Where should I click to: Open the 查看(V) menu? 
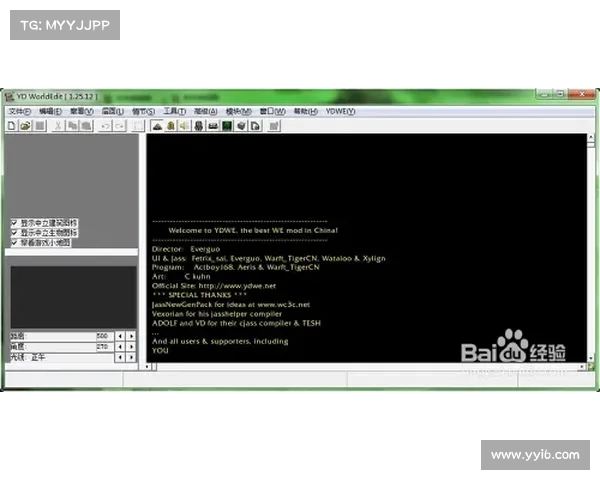(x=82, y=111)
